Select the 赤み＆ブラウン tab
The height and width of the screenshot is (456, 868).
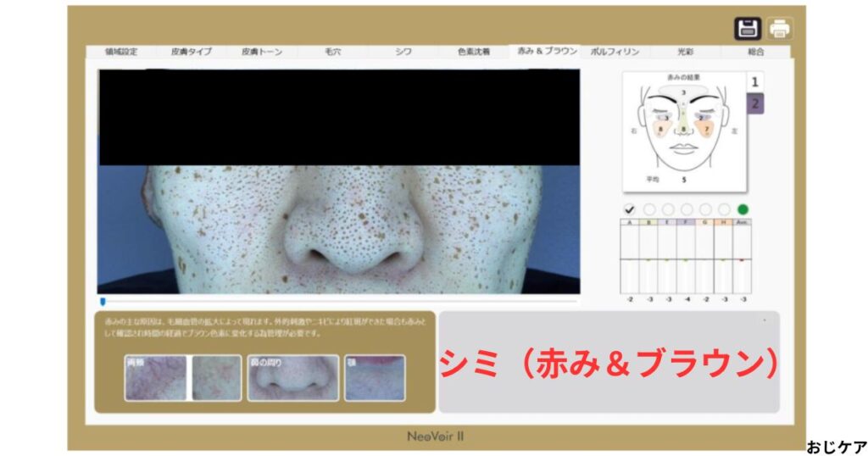pyautogui.click(x=545, y=51)
